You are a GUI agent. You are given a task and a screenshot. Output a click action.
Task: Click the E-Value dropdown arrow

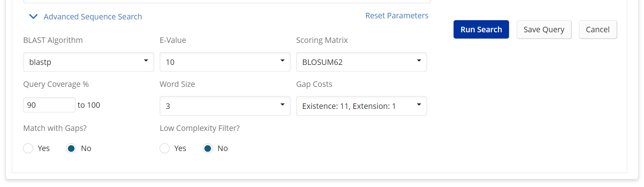pos(283,61)
